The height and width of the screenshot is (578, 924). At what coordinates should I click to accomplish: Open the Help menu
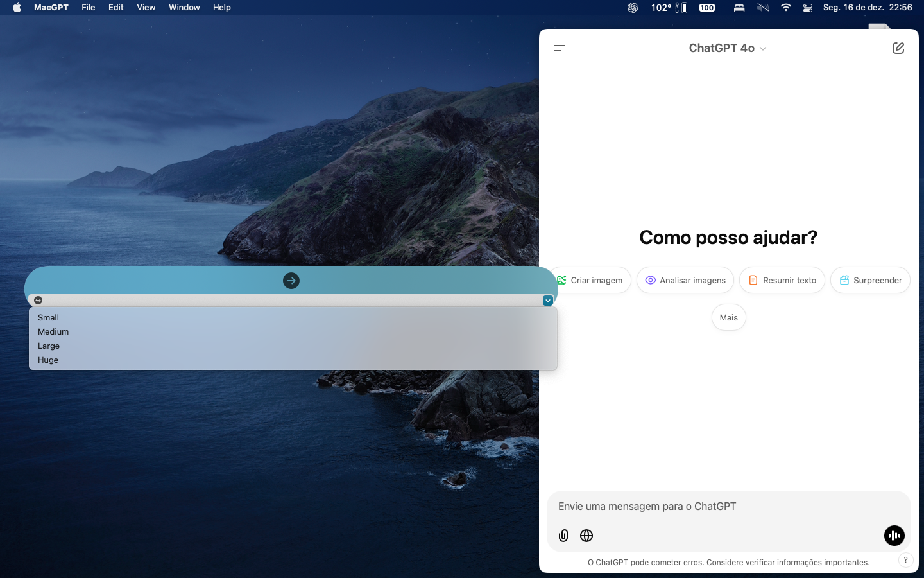(x=222, y=8)
